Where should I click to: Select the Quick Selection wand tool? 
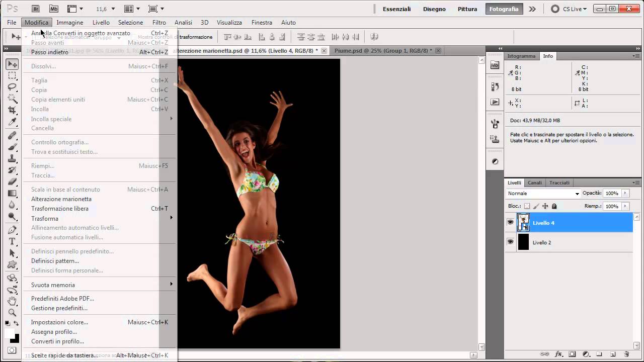(x=13, y=99)
